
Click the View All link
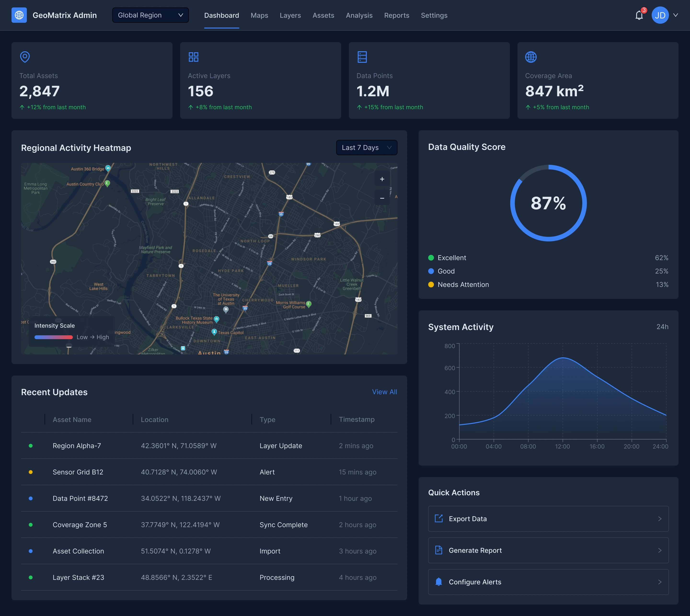click(x=384, y=392)
